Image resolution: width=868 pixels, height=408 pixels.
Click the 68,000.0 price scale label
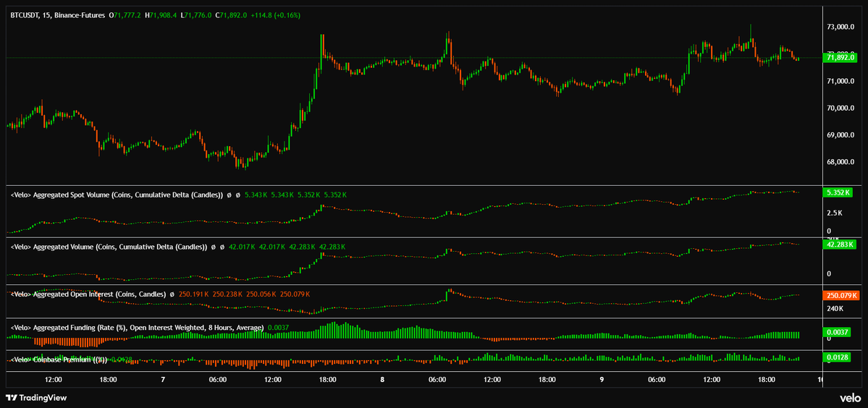click(841, 163)
